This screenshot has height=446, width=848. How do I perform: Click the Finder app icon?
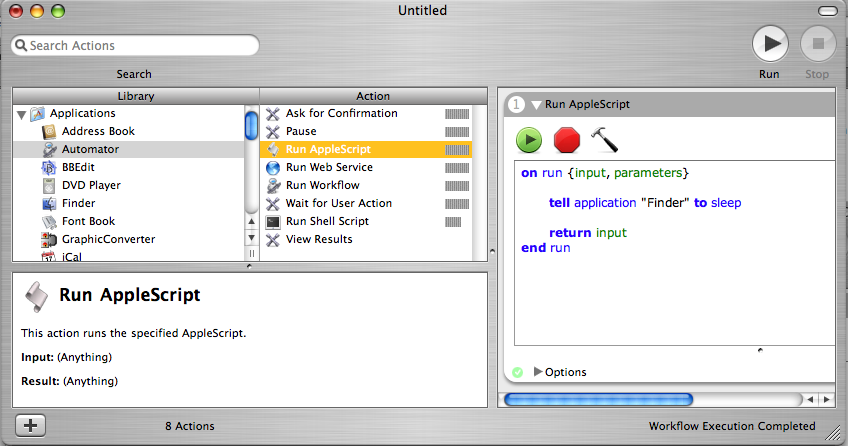tap(49, 203)
